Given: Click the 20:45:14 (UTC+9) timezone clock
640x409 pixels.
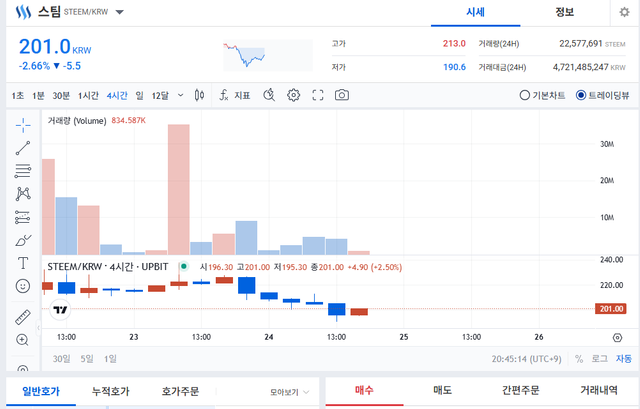Looking at the screenshot, I should tap(527, 359).
